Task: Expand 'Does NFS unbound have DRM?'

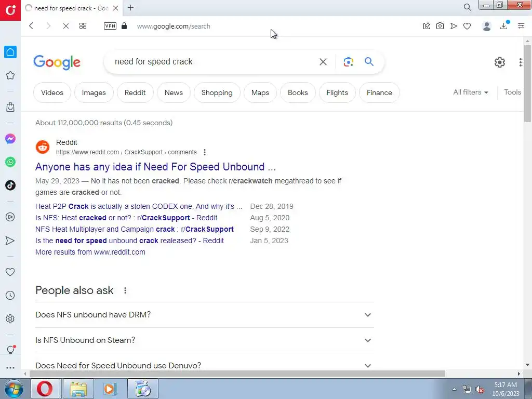Action: 205,315
